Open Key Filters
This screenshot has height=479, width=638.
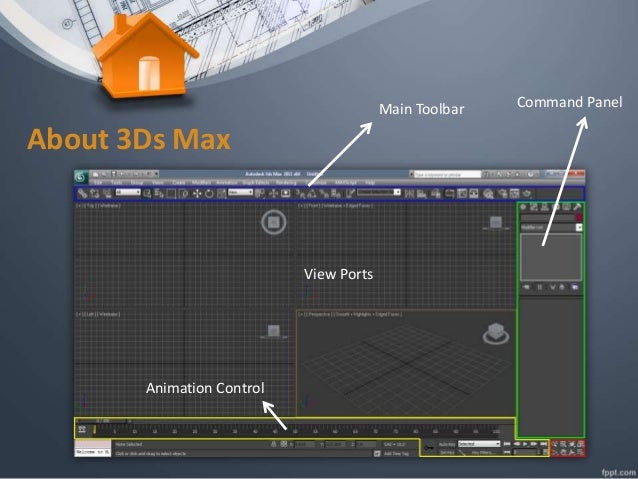coord(484,453)
